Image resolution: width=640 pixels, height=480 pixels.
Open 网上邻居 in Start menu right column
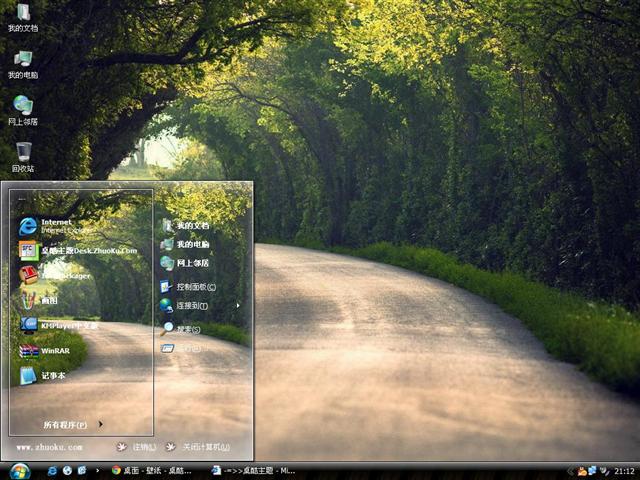click(x=192, y=263)
